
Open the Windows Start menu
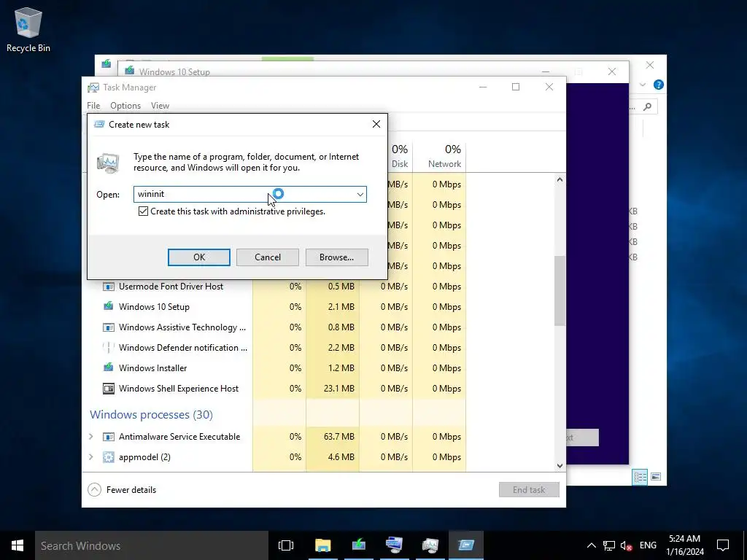pyautogui.click(x=18, y=545)
